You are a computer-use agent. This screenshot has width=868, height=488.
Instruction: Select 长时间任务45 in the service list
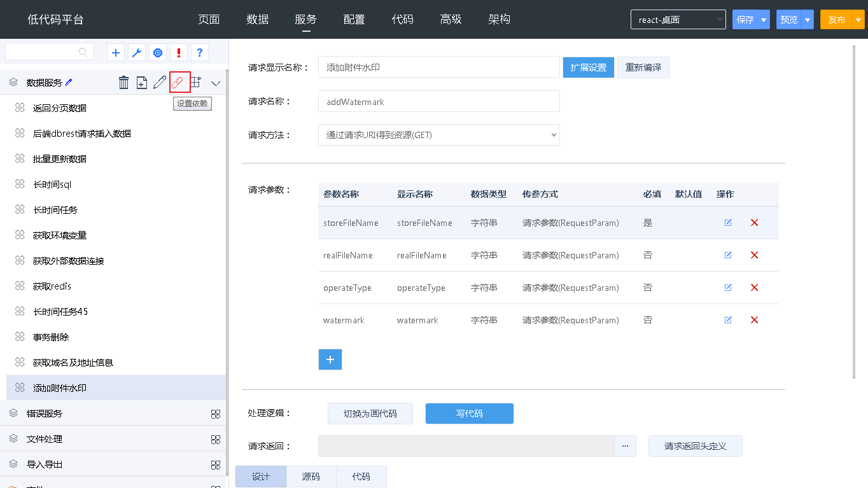point(60,312)
